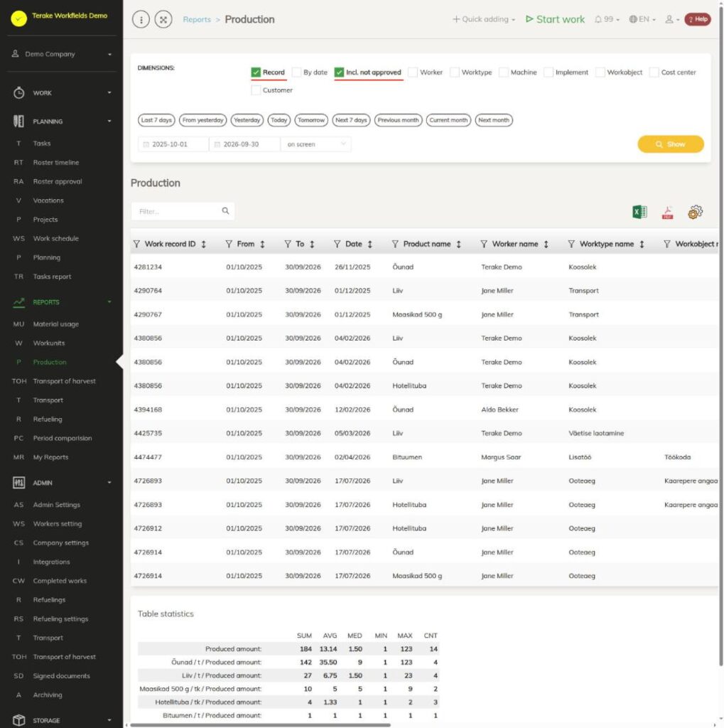Click the Start work button
The height and width of the screenshot is (728, 724).
pyautogui.click(x=555, y=19)
